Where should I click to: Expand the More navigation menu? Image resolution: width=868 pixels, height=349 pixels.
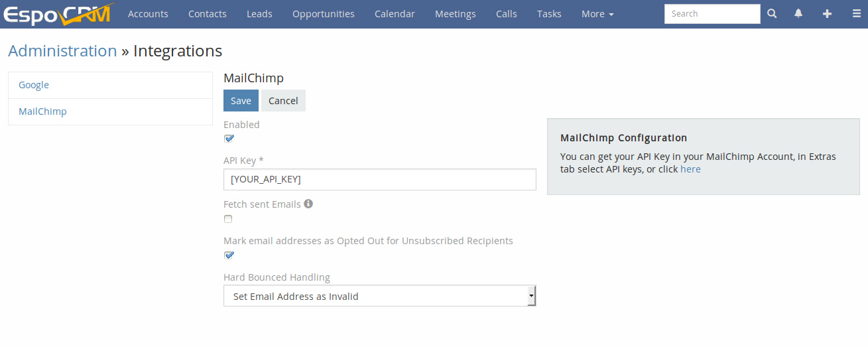[597, 14]
